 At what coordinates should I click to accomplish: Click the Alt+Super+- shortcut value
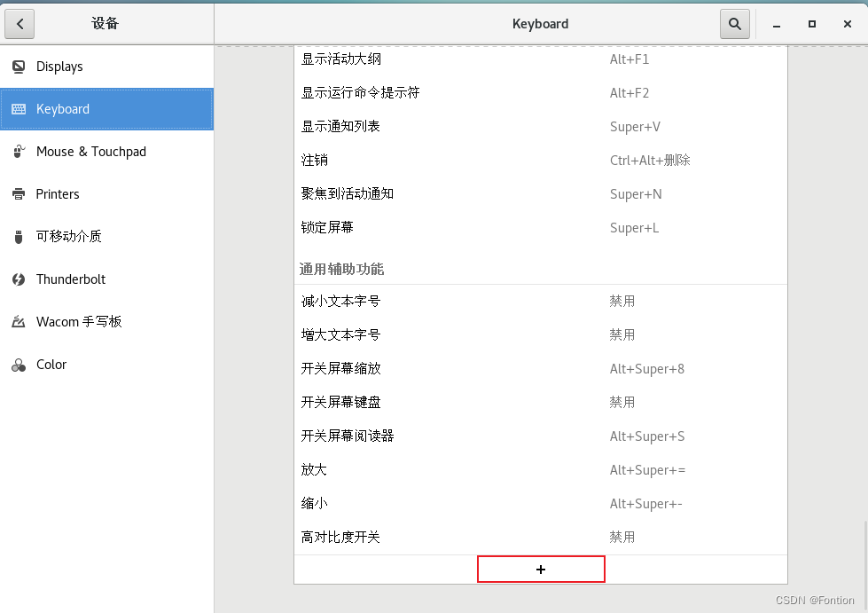(646, 505)
